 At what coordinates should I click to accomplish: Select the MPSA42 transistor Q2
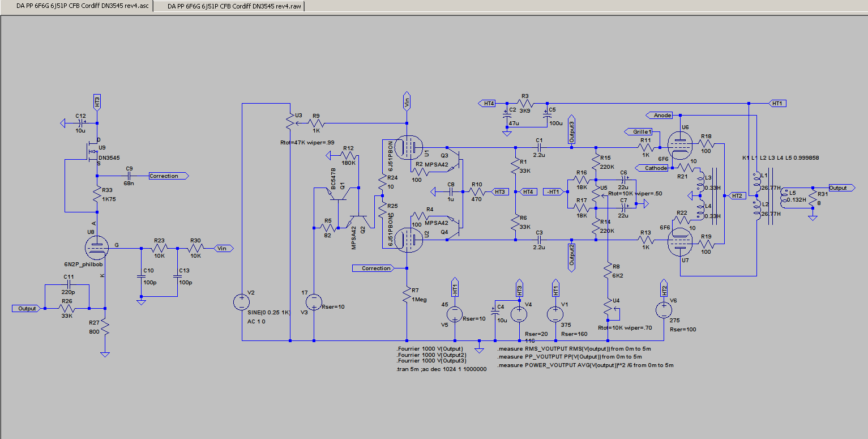click(x=359, y=221)
